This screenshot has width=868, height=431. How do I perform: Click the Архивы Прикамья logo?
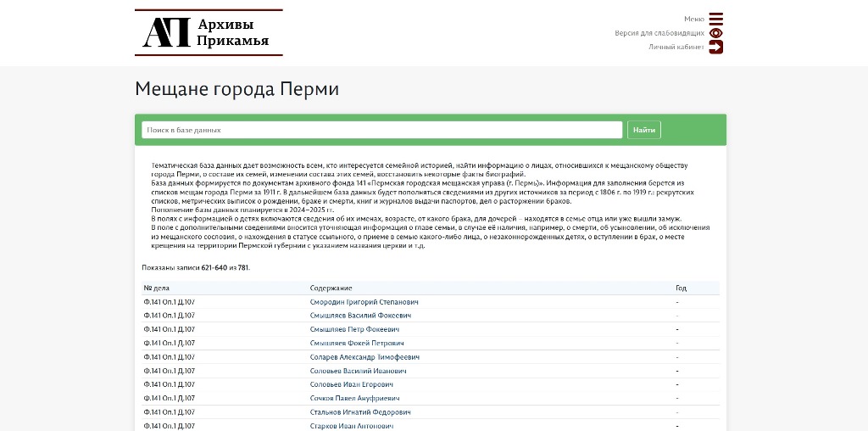tap(209, 32)
